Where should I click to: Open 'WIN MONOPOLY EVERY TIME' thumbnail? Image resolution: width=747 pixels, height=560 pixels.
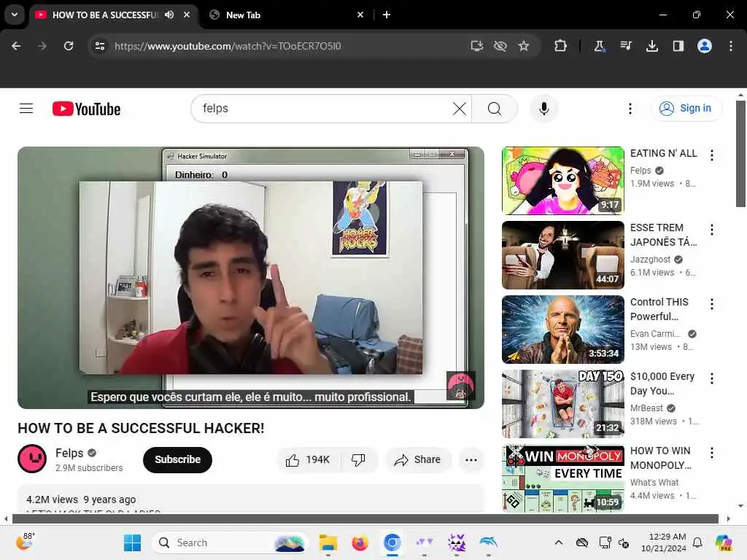point(562,478)
